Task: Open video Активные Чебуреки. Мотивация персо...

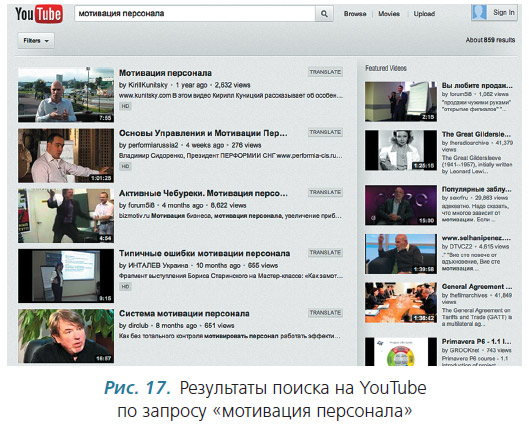Action: pos(203,193)
